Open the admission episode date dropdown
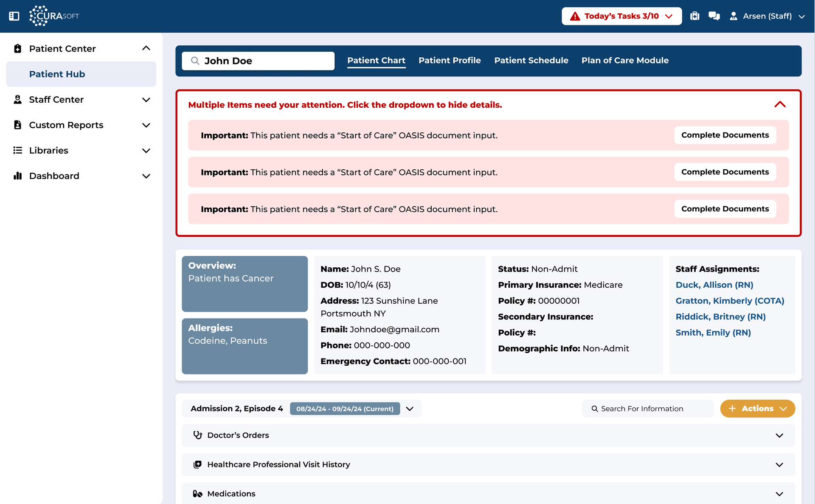 (410, 409)
